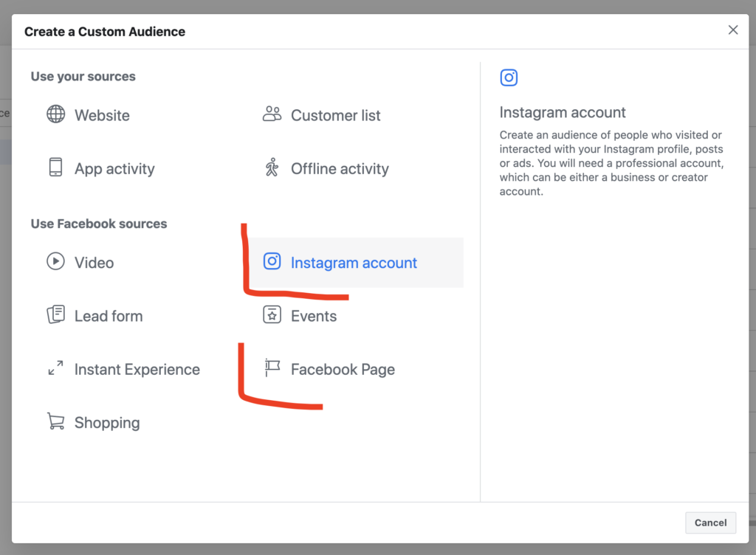This screenshot has width=756, height=555.
Task: Close the Create a Custom Audience dialog
Action: tap(733, 30)
